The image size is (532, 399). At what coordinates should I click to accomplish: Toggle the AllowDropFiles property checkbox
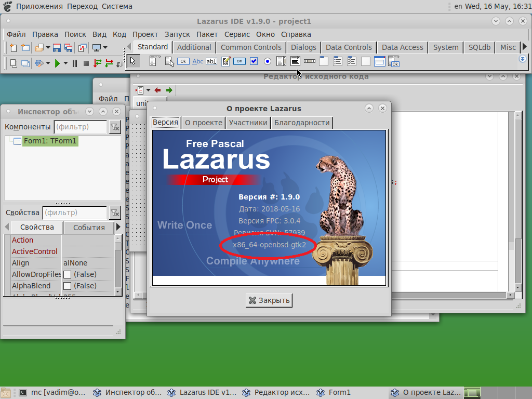[x=67, y=274]
